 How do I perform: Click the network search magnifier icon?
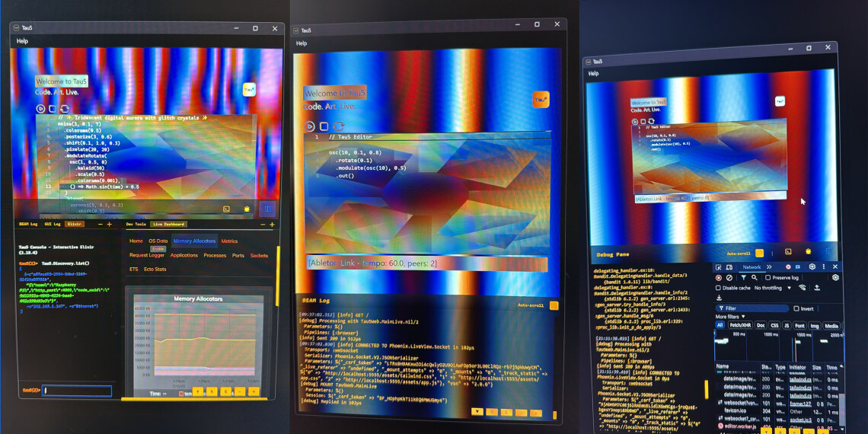click(x=755, y=278)
